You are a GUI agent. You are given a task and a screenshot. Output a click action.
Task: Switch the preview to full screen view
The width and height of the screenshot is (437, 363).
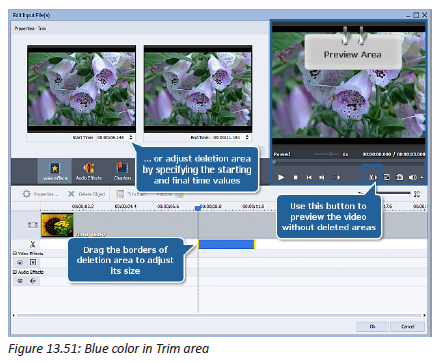(x=387, y=177)
